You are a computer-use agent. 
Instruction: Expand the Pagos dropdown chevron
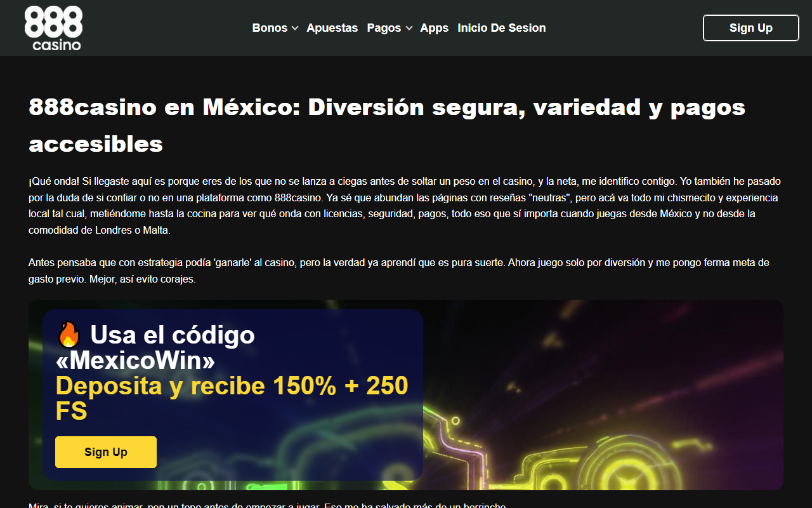coord(409,29)
